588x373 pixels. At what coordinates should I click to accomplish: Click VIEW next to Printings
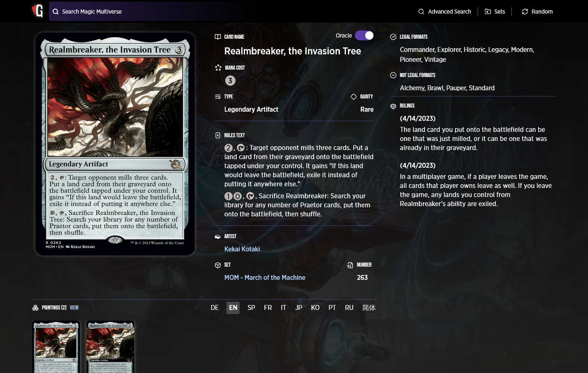pyautogui.click(x=74, y=307)
